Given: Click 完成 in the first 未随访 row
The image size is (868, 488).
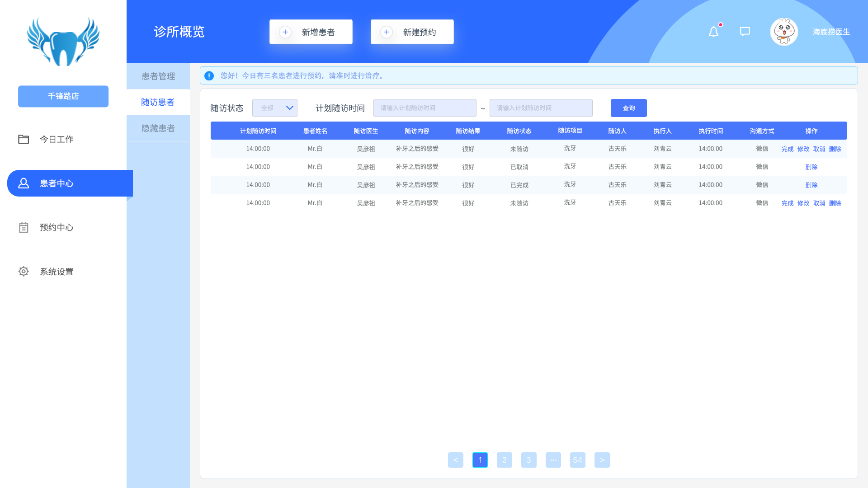Looking at the screenshot, I should [788, 149].
